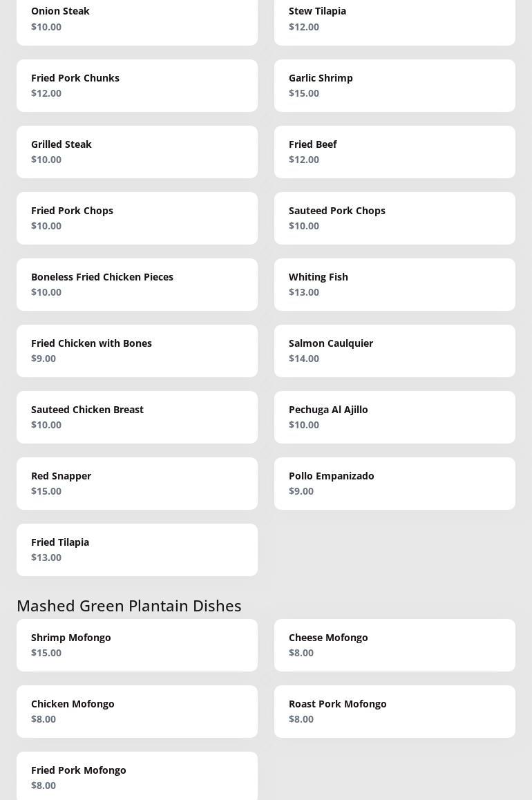
Task: Choose Fried Pork Chunks for $12.00
Action: [x=137, y=86]
